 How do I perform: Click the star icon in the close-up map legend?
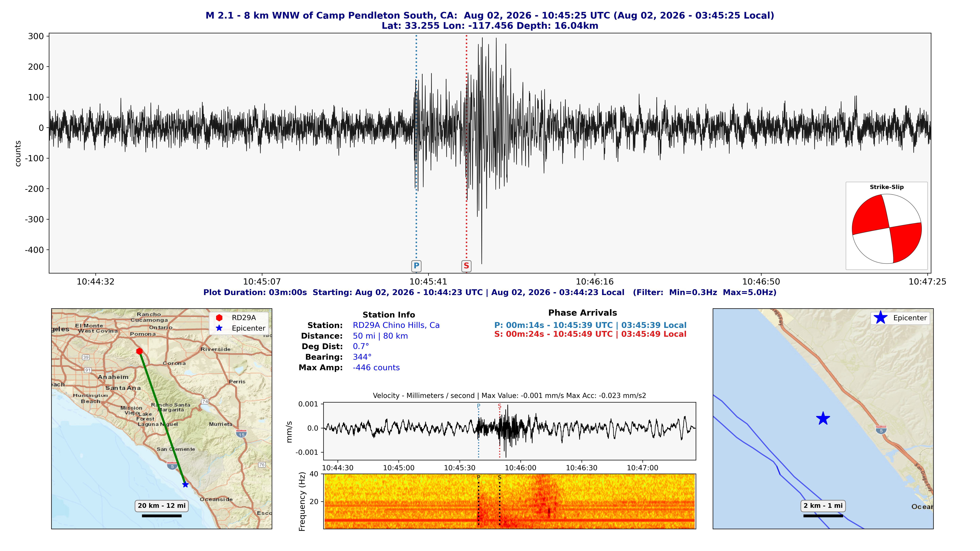(880, 318)
